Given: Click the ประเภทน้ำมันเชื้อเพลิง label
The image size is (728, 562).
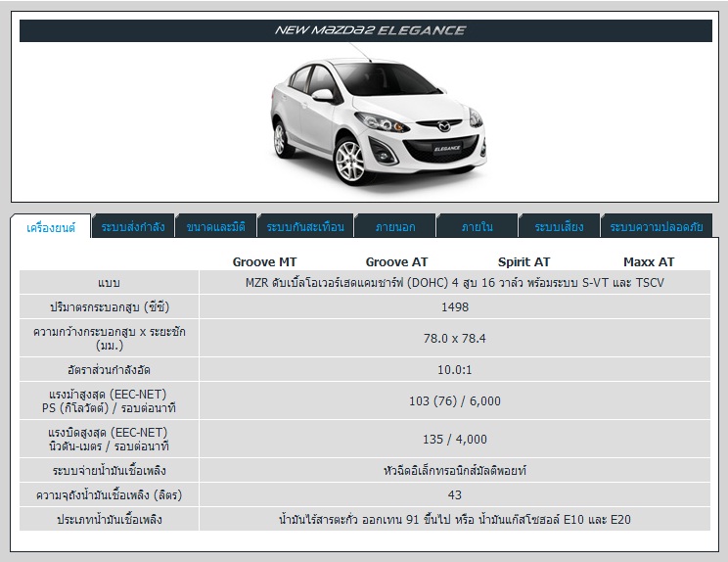Looking at the screenshot, I should click(110, 519).
